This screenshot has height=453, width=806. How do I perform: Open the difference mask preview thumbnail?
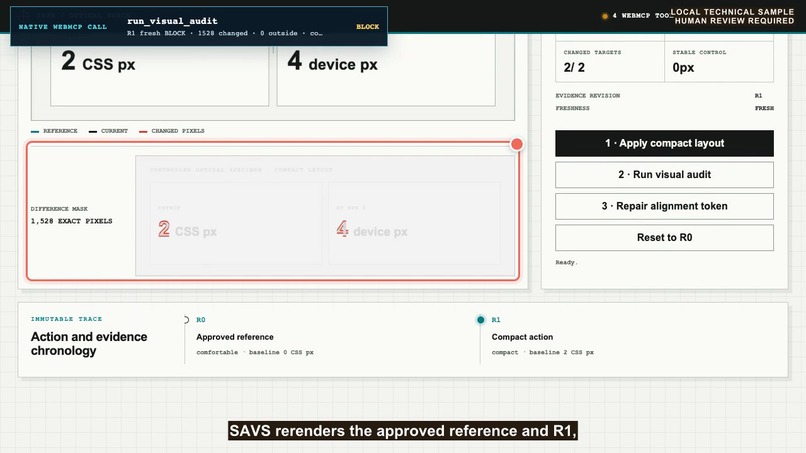[x=325, y=216]
